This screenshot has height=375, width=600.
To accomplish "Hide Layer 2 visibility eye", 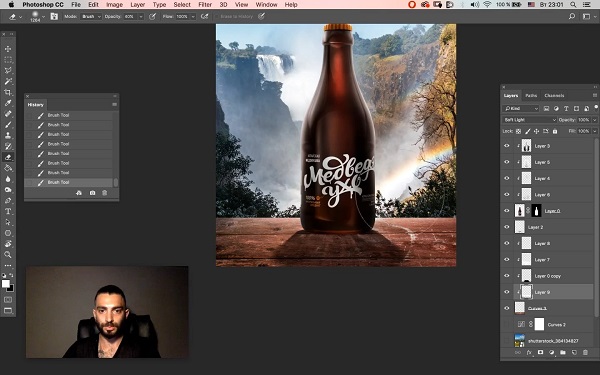I will [x=507, y=227].
